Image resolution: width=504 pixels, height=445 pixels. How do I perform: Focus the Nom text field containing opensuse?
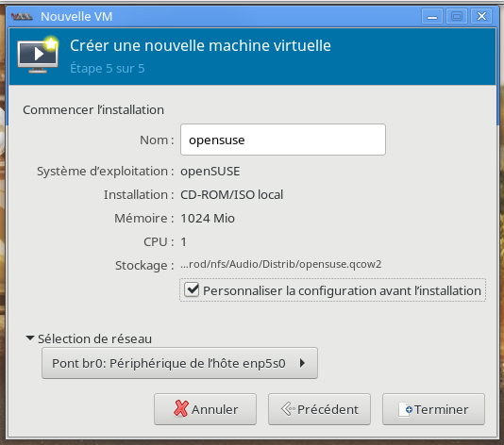click(x=283, y=140)
